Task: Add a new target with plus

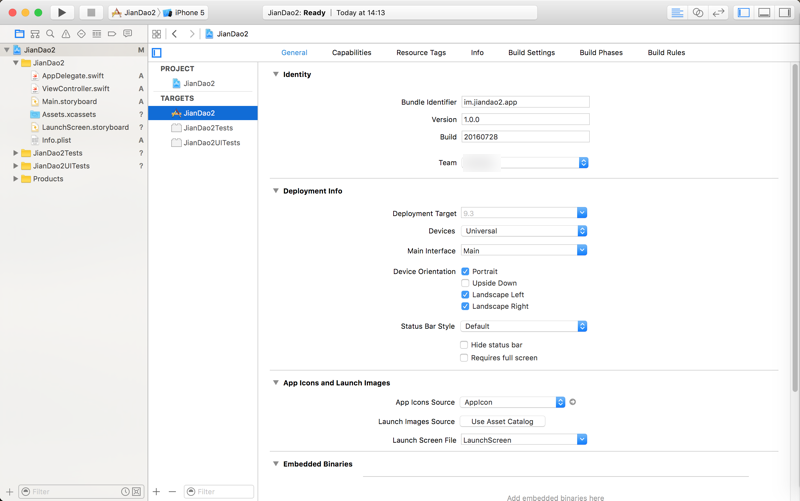Action: (156, 491)
